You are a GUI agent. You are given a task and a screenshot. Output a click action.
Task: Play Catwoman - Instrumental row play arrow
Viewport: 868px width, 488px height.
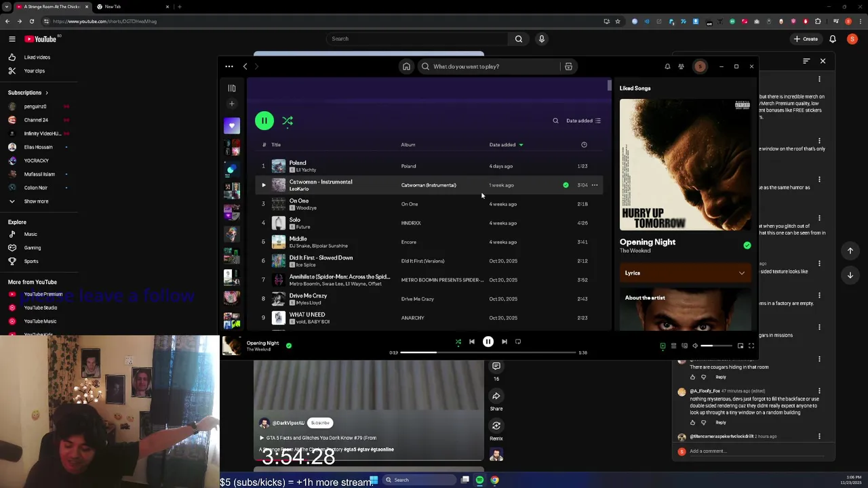pos(264,185)
